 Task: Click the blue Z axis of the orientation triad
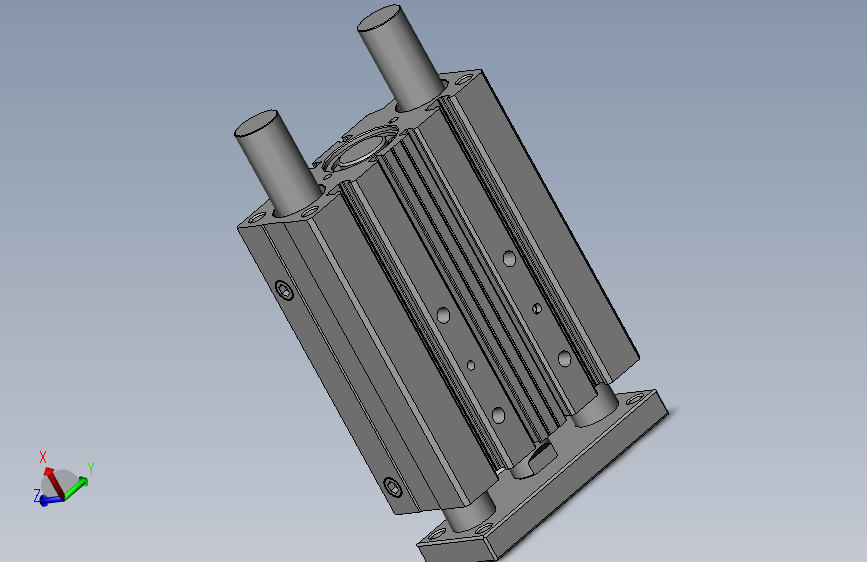click(50, 499)
